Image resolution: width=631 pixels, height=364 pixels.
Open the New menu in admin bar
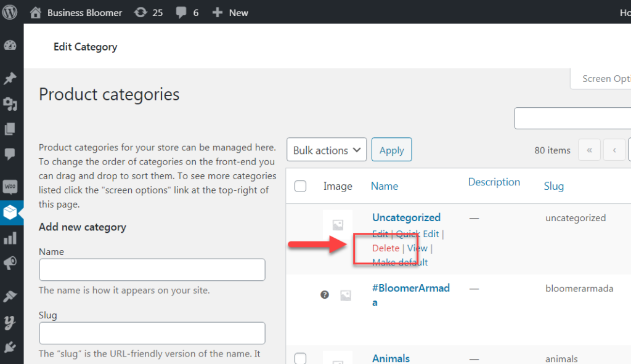[x=230, y=12]
